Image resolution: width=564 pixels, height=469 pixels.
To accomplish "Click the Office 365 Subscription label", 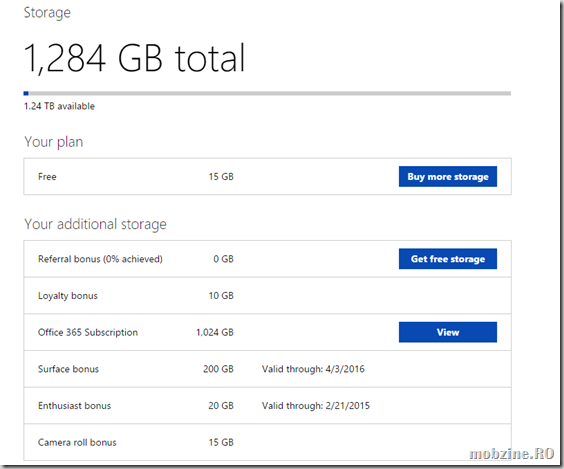I will pyautogui.click(x=88, y=332).
